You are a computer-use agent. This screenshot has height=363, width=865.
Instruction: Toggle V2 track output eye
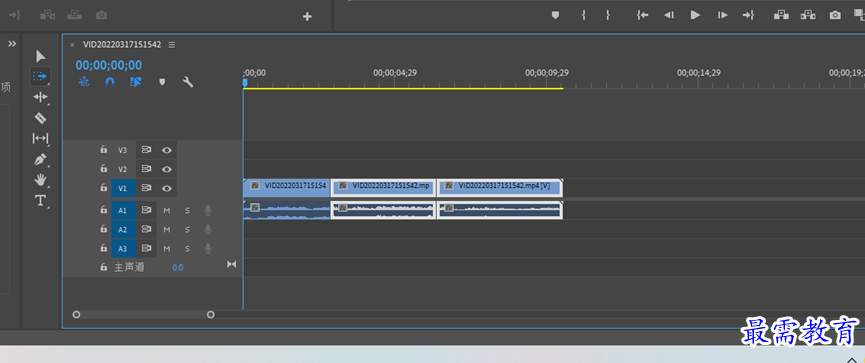pyautogui.click(x=167, y=169)
